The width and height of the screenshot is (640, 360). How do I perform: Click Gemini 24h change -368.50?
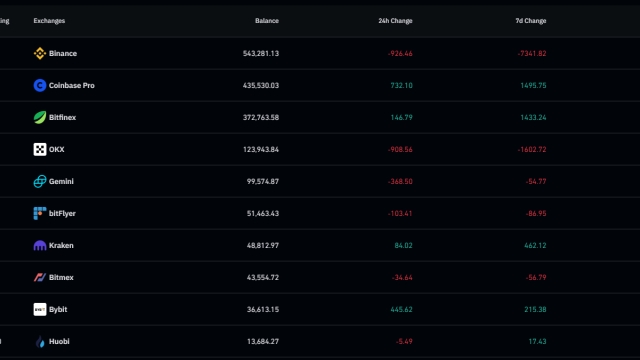[x=400, y=181]
